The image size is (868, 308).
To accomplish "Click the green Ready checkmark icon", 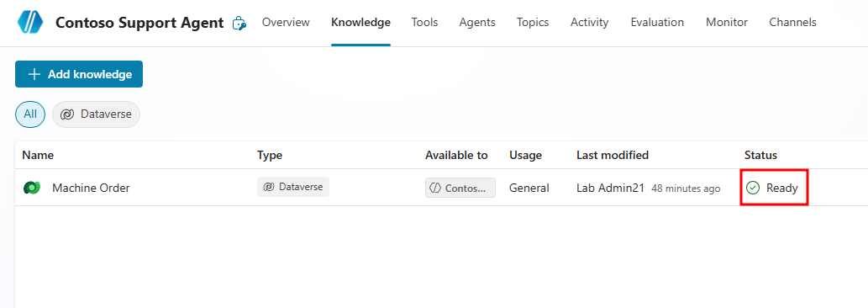I will point(753,188).
